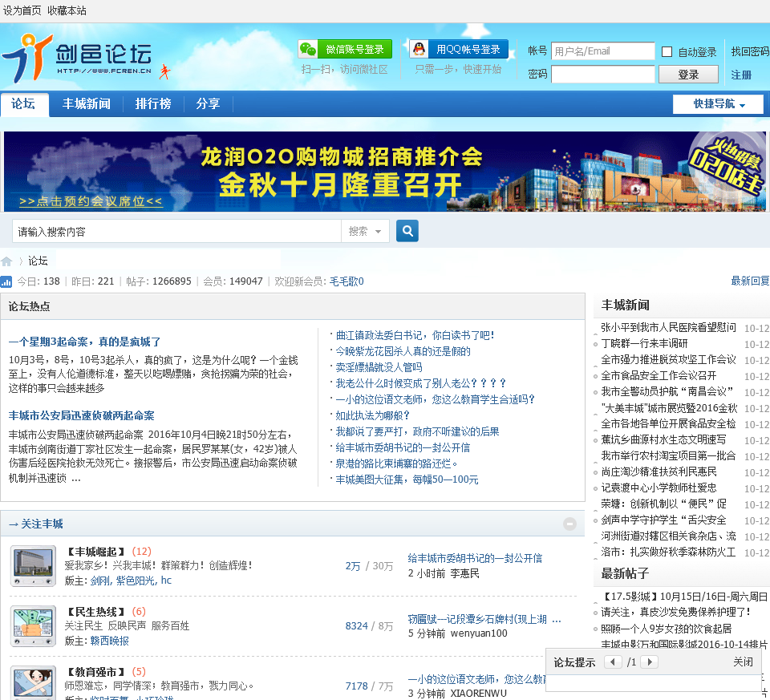
Task: Open 丰城美图大征集 post
Action: pyautogui.click(x=407, y=479)
